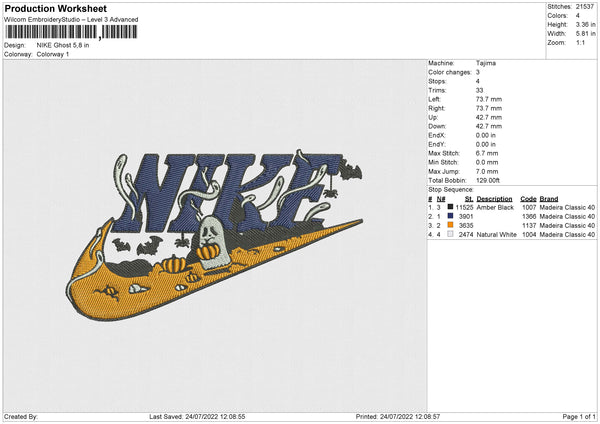This screenshot has width=600, height=424.
Task: Click thread code '1366'
Action: pos(529,217)
